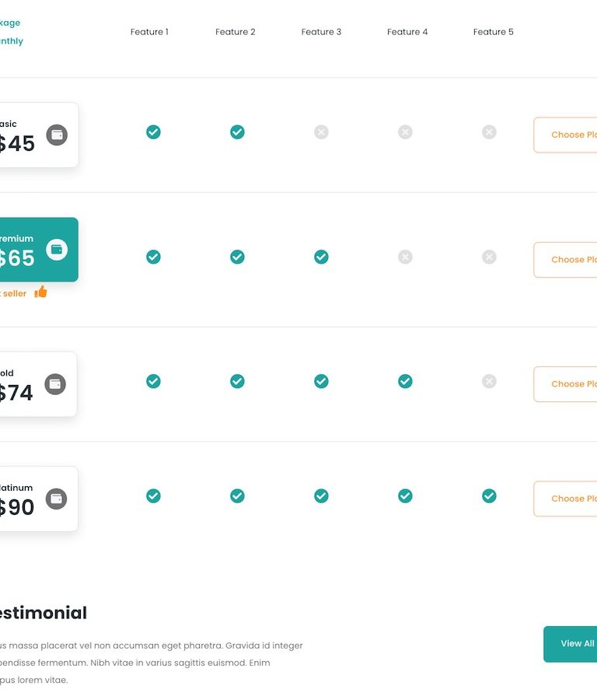Click the Premium plan wallet icon
Image resolution: width=597 pixels, height=700 pixels.
(57, 250)
